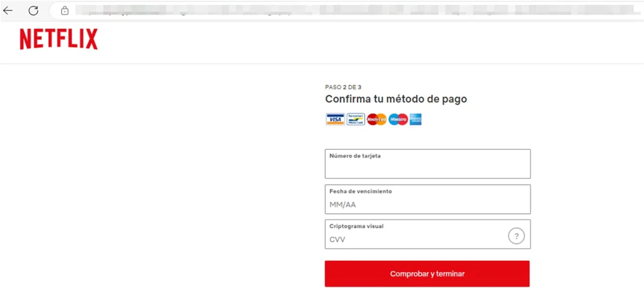Click the PASO 2 DE 3 step indicator
Screen dimensions: 644x290
click(343, 87)
